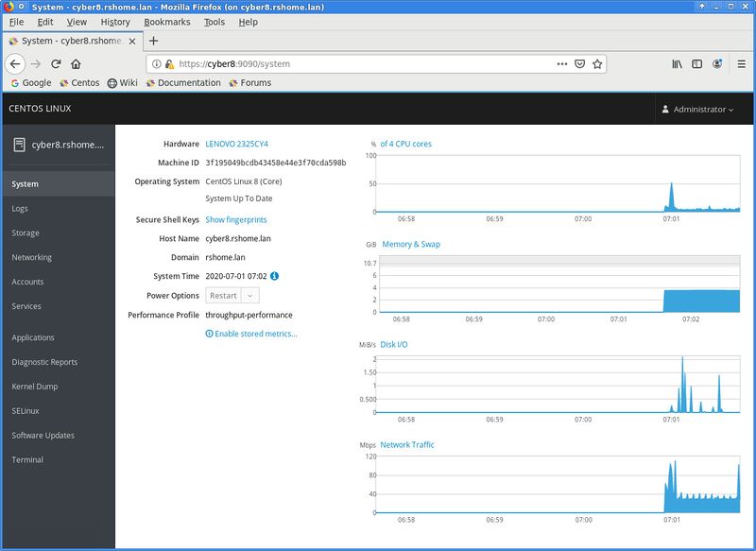Open the Bookmarks menu
This screenshot has width=756, height=551.
pos(166,22)
